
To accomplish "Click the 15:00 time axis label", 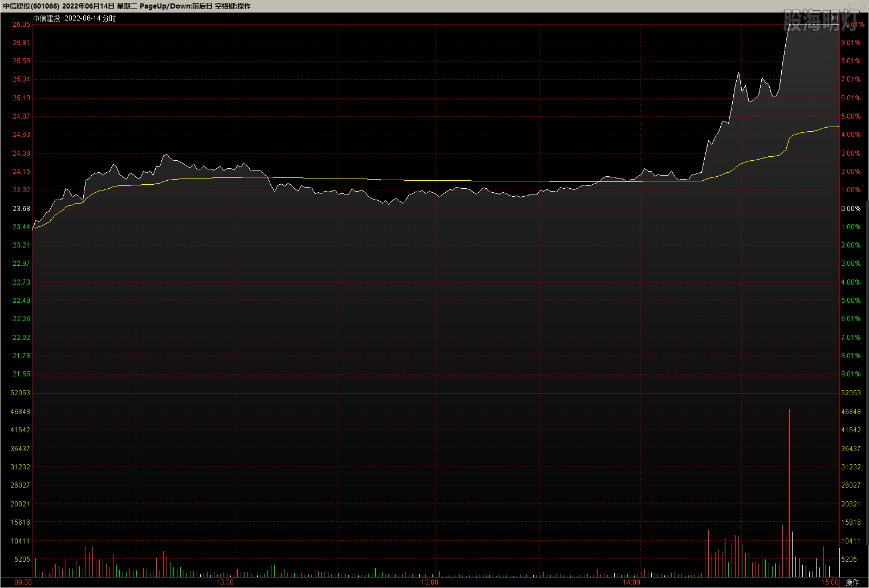I will pos(830,582).
